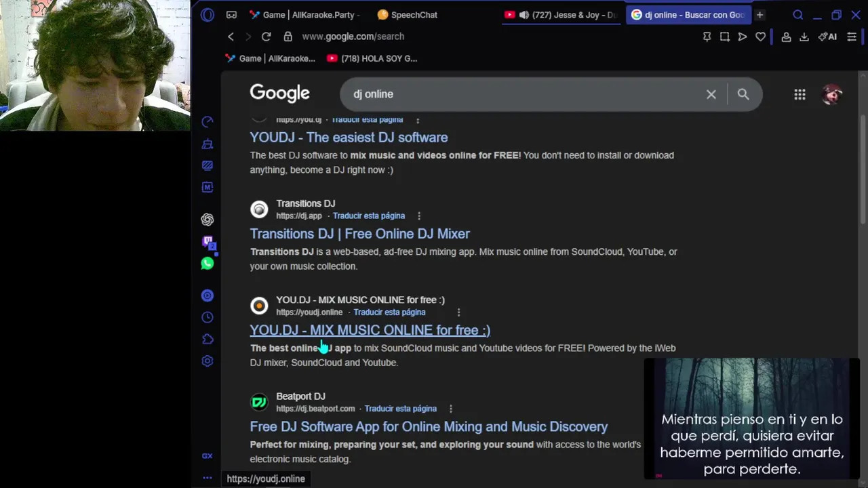
Task: Open GX Cleaner broom icon in sidebar
Action: coord(208,144)
